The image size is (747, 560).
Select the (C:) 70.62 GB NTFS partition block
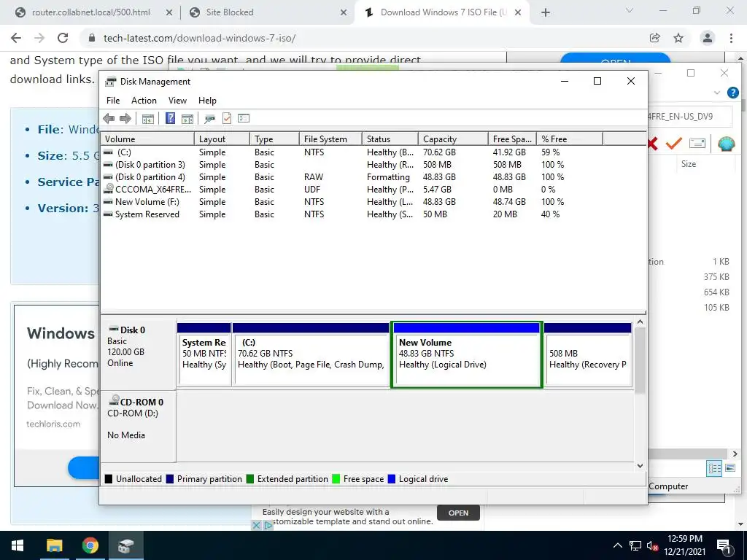[x=311, y=355]
